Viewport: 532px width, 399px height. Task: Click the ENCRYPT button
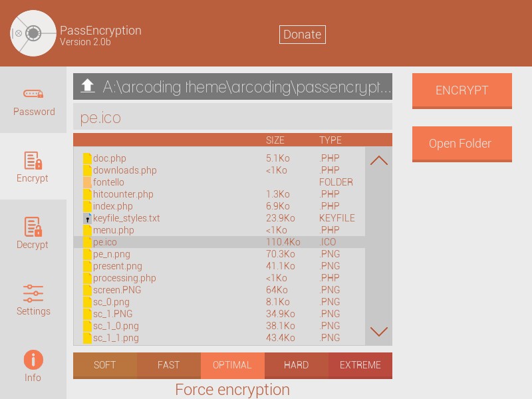pyautogui.click(x=462, y=91)
